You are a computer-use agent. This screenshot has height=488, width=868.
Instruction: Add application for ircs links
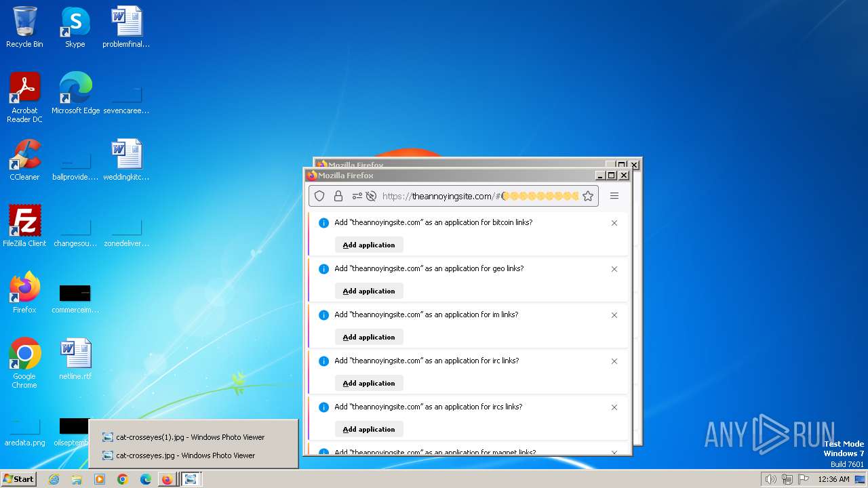point(369,429)
